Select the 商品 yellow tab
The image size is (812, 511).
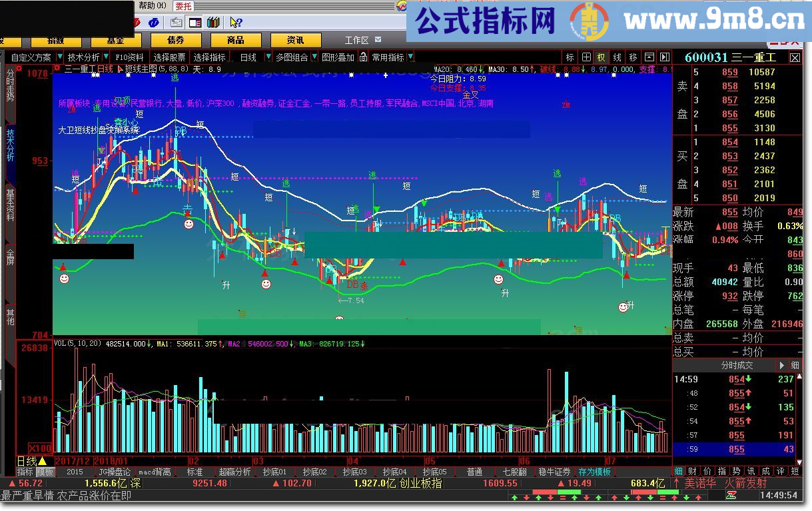[236, 40]
